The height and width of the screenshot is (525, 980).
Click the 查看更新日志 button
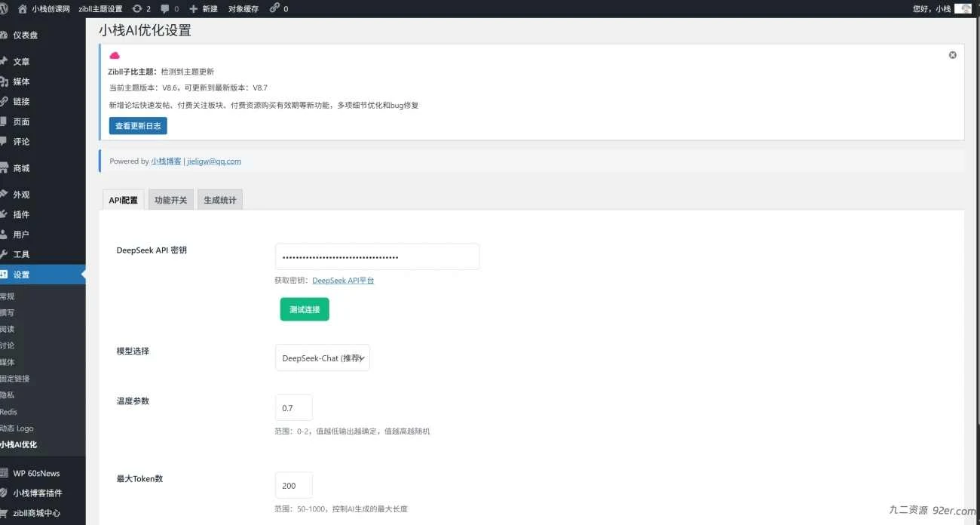tap(138, 126)
